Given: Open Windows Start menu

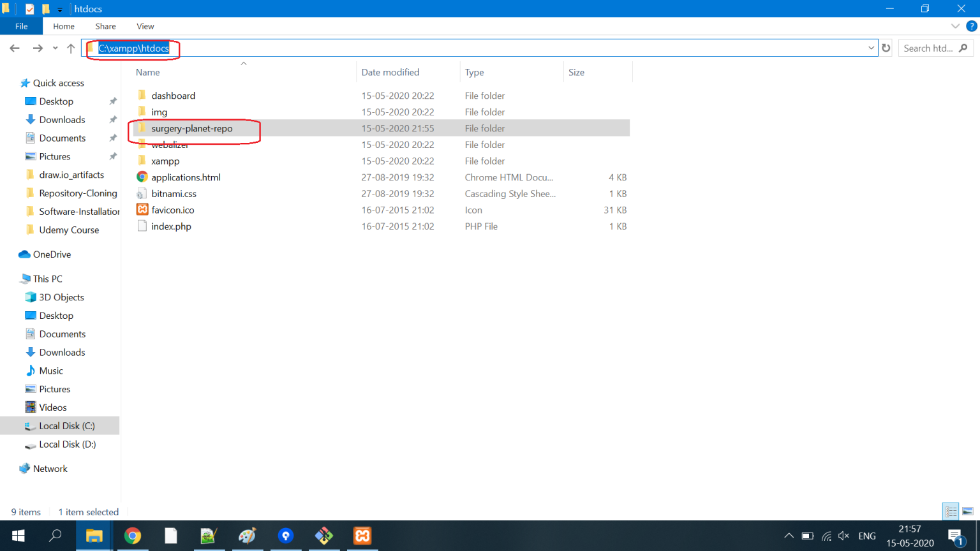Looking at the screenshot, I should point(18,536).
